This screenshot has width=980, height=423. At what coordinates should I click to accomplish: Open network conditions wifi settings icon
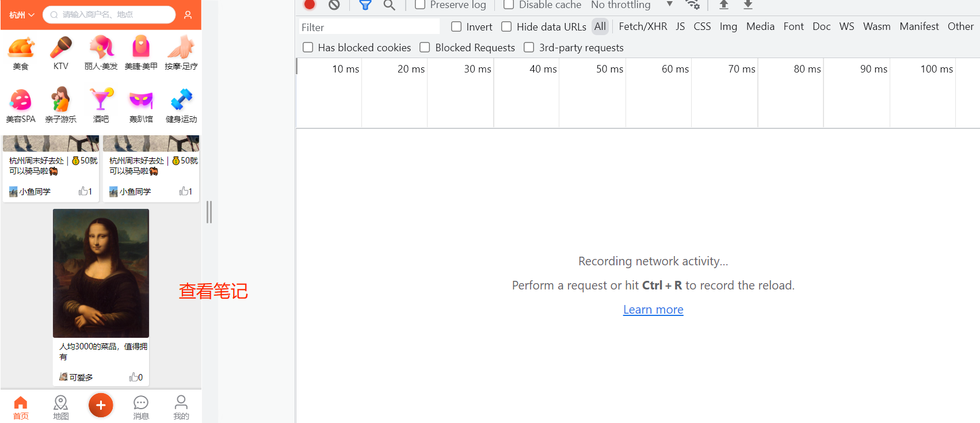click(693, 5)
